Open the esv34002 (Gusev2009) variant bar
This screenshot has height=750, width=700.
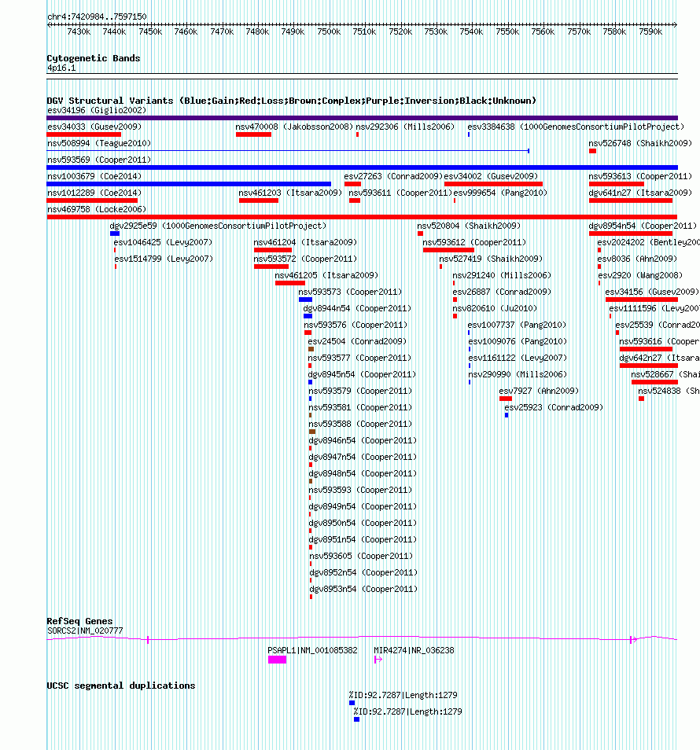(x=493, y=184)
